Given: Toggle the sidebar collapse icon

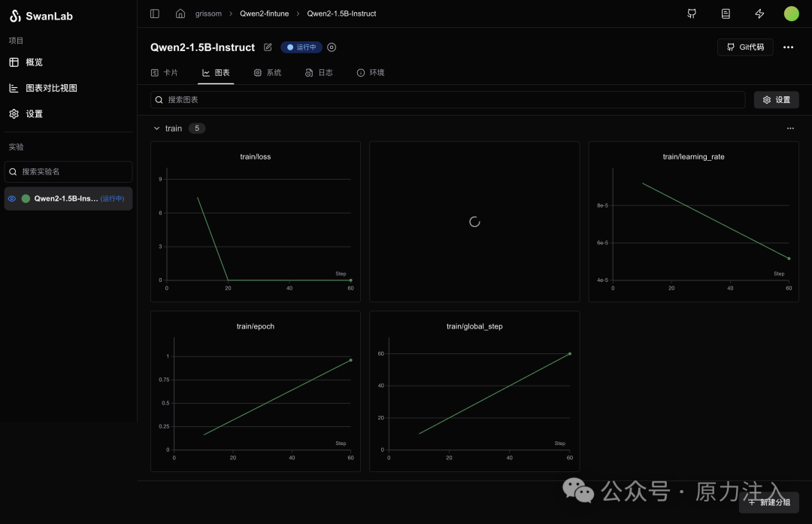Looking at the screenshot, I should (155, 14).
